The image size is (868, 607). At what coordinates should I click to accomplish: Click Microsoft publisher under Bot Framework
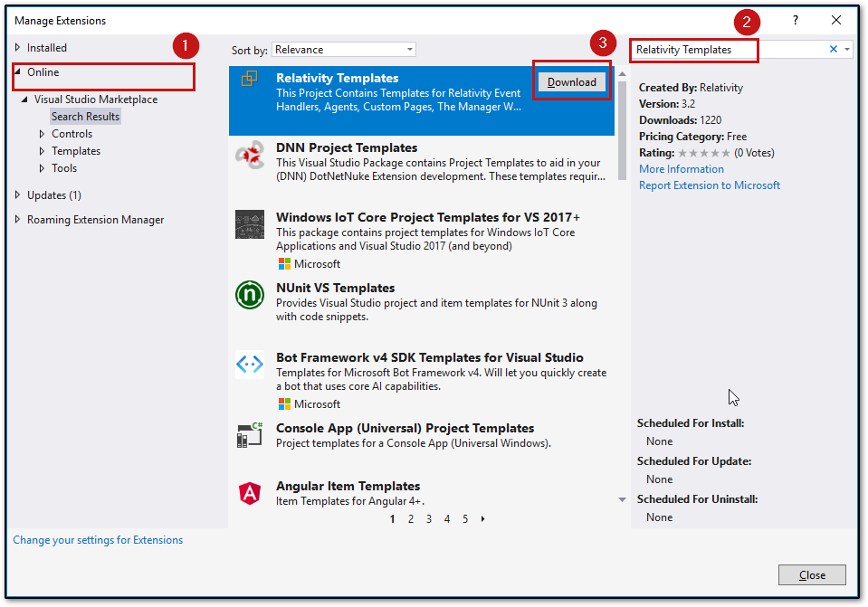[x=310, y=404]
